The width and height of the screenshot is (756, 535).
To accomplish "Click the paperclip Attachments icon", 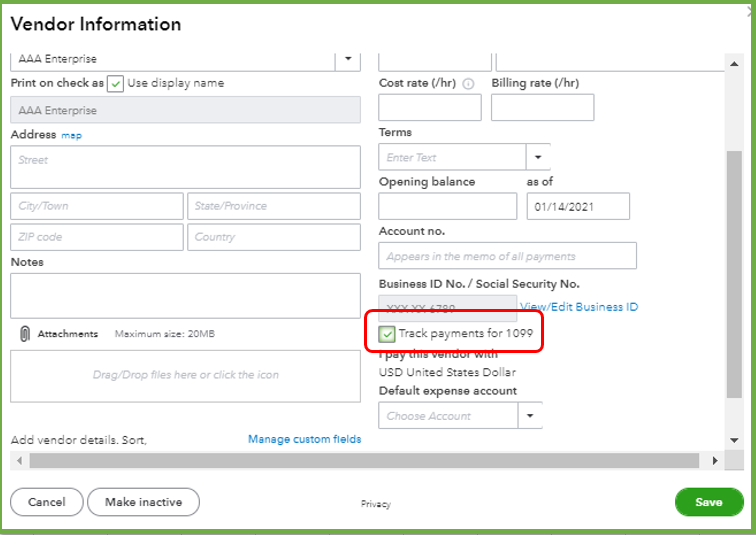I will pyautogui.click(x=25, y=334).
